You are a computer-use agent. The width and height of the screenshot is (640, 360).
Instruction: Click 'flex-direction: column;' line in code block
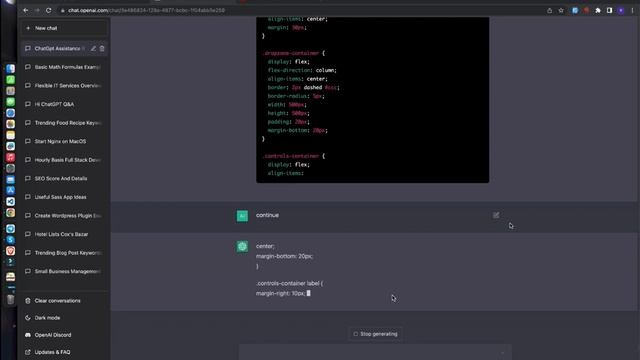302,70
